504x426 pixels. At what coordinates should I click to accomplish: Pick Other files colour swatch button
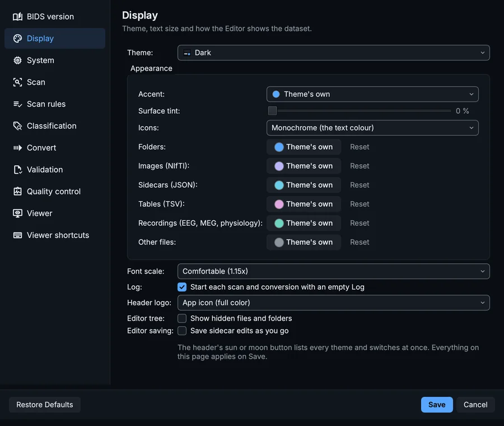tap(304, 242)
